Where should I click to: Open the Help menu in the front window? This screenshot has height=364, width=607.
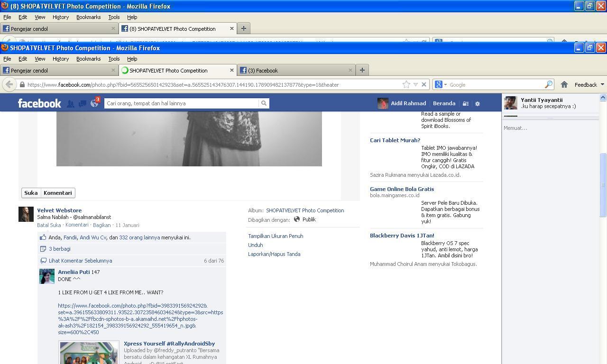tap(132, 59)
